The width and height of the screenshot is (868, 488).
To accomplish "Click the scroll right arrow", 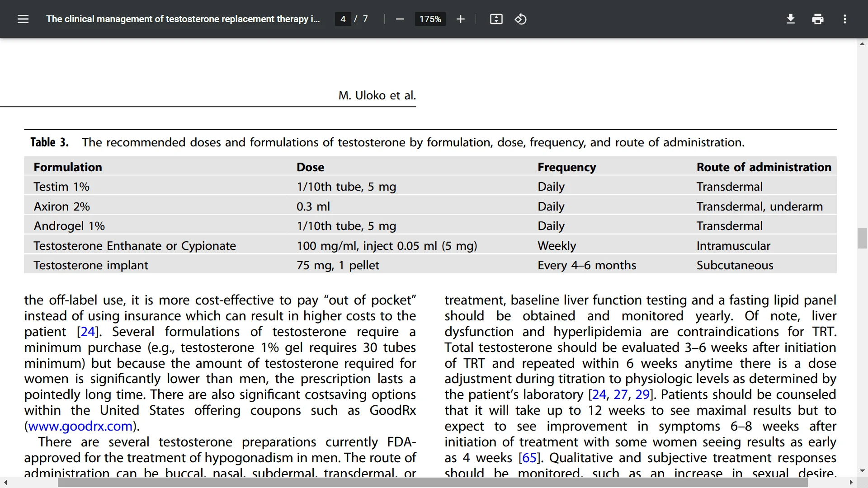I will (851, 483).
